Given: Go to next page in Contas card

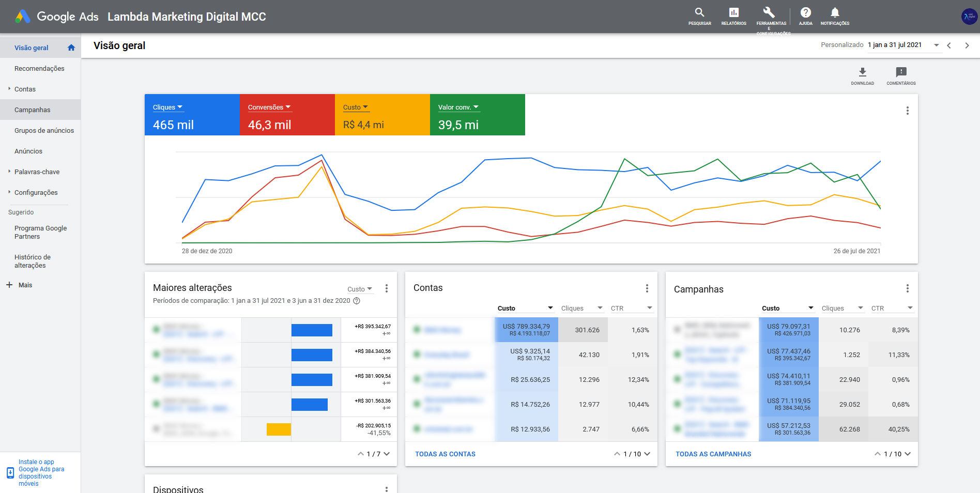Looking at the screenshot, I should pos(647,454).
